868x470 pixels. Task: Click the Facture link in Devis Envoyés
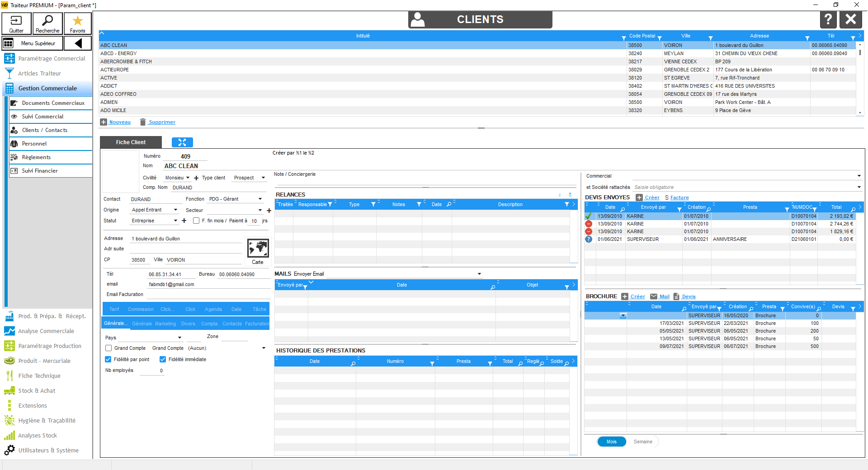click(679, 197)
